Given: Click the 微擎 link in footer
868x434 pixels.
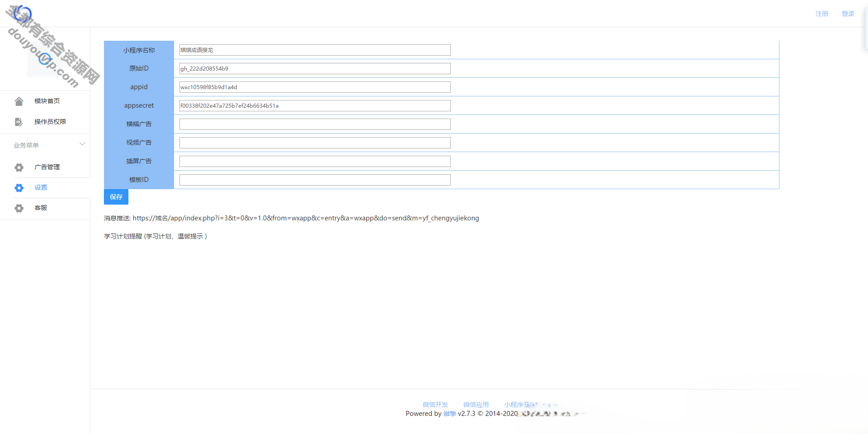Looking at the screenshot, I should (x=449, y=414).
